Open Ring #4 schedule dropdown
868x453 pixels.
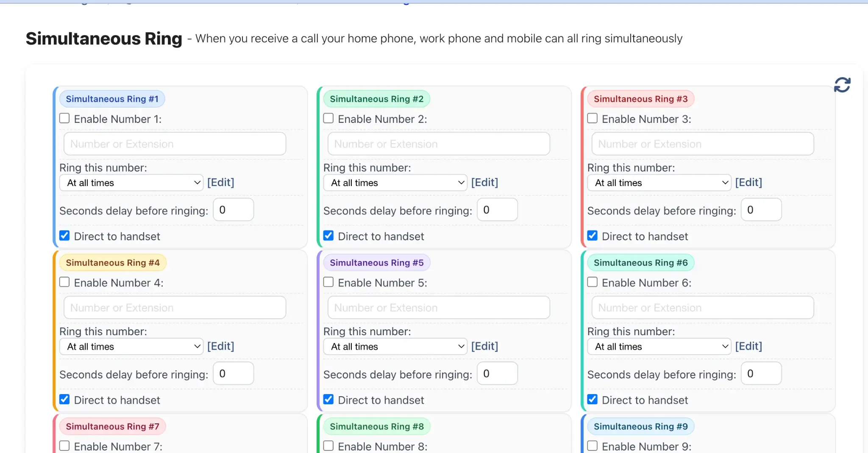131,347
